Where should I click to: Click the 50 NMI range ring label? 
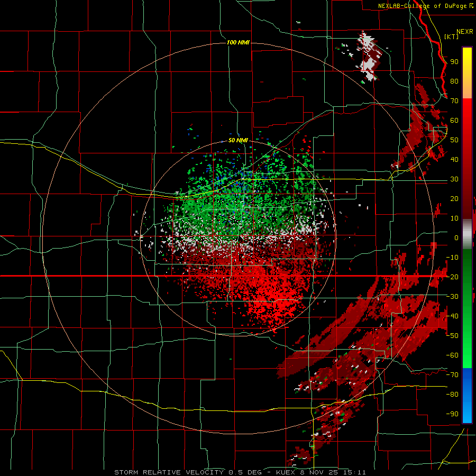click(x=238, y=140)
